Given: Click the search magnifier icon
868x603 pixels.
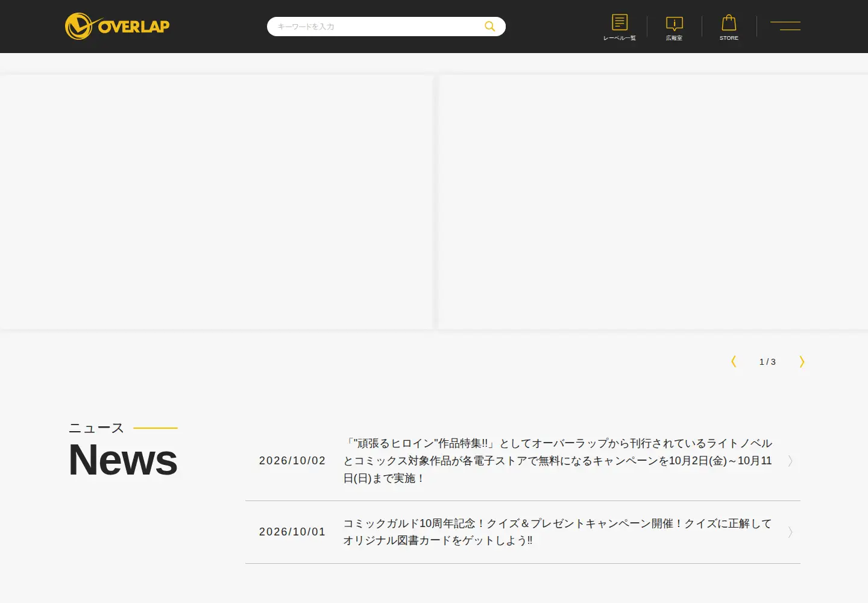Looking at the screenshot, I should click(x=490, y=27).
